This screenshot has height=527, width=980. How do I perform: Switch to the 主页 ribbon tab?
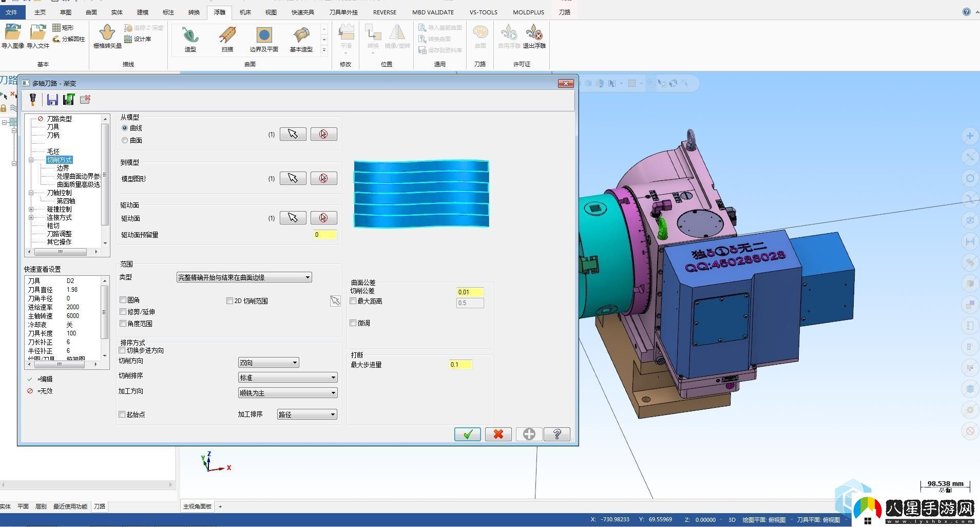click(x=40, y=12)
